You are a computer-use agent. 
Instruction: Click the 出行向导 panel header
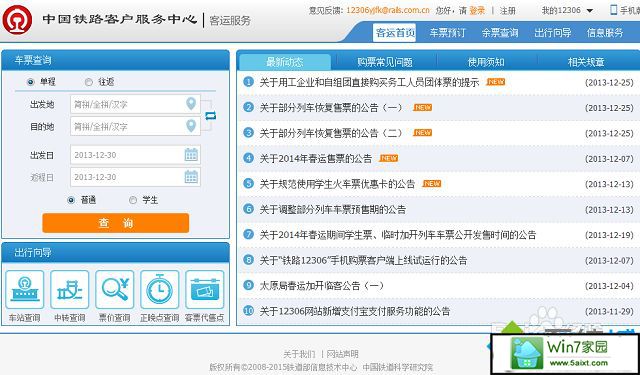point(116,253)
